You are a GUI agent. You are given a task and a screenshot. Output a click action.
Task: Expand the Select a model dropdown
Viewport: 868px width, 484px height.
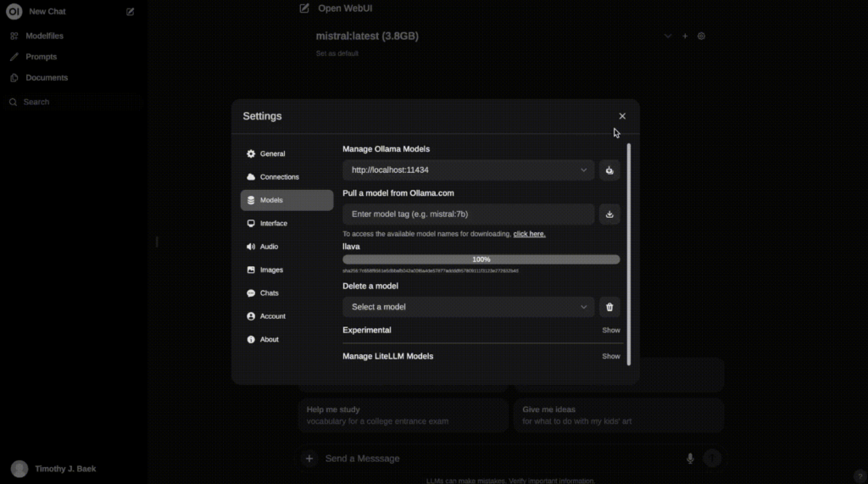(x=468, y=307)
